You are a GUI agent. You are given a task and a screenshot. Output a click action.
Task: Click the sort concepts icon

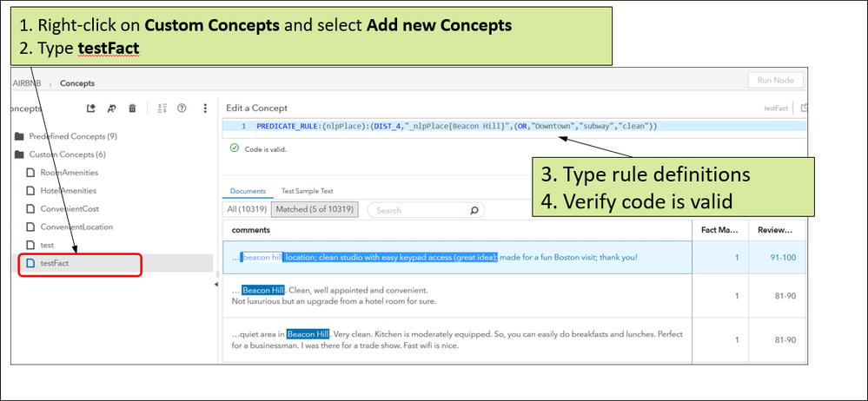tap(162, 108)
